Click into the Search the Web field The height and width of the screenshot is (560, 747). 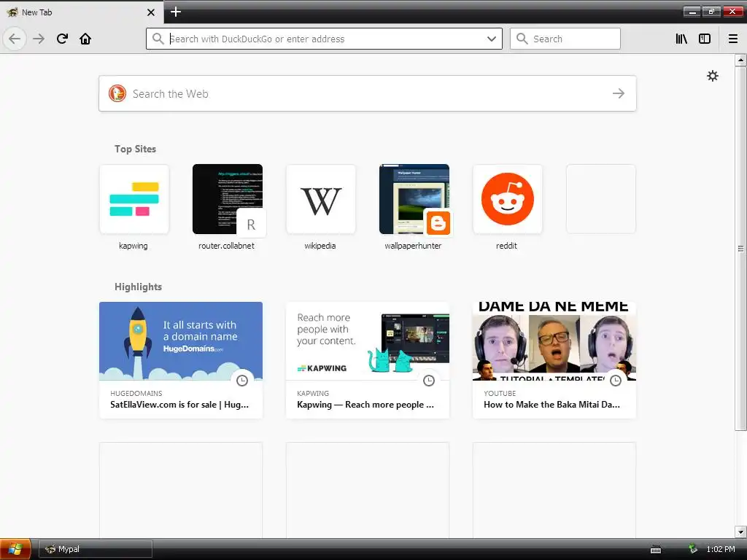[368, 93]
